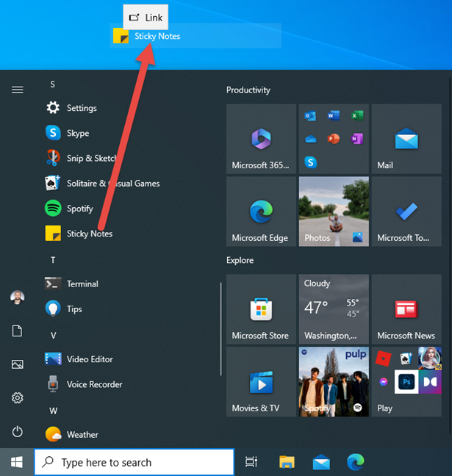Jump to letters via the T header
Screen dimensions: 452x476
click(x=53, y=260)
